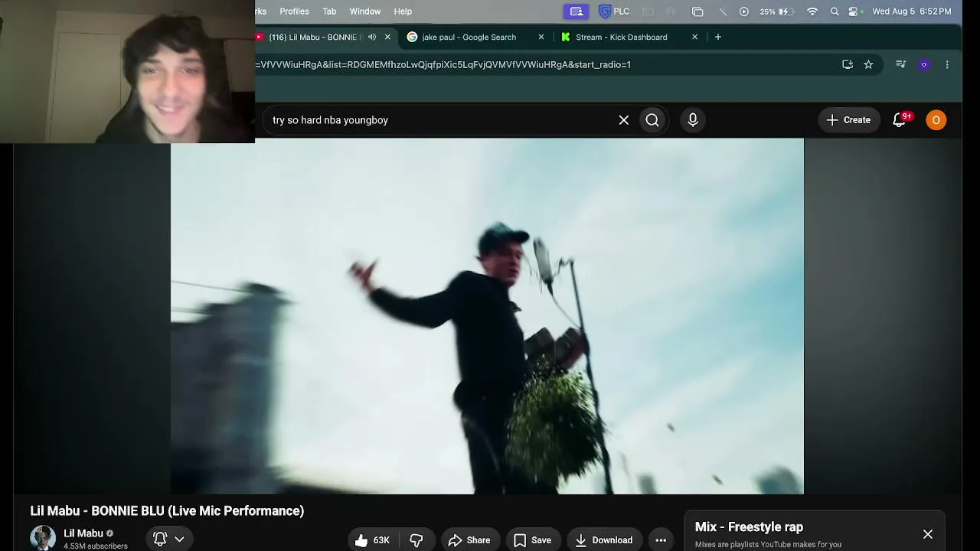Dislike the video with thumbs down
The width and height of the screenshot is (980, 551).
tap(416, 540)
